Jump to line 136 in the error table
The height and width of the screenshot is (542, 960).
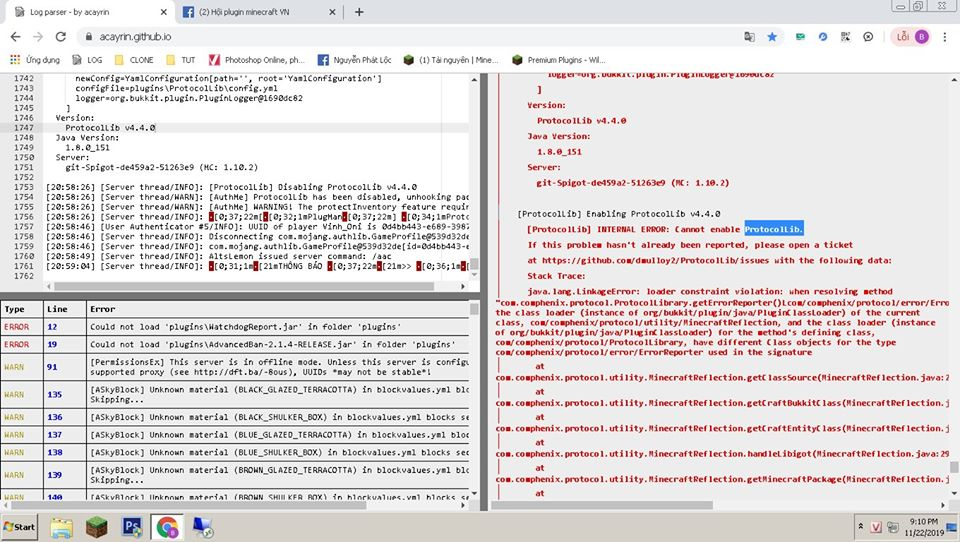pos(54,417)
